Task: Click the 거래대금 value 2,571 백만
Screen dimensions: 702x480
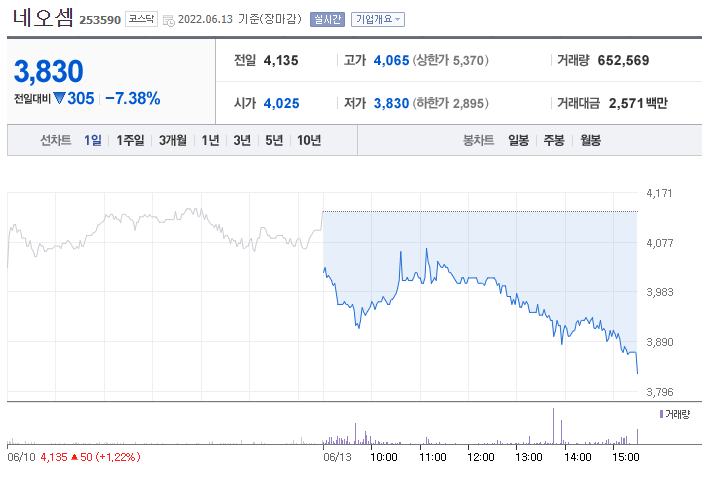Action: pyautogui.click(x=638, y=103)
